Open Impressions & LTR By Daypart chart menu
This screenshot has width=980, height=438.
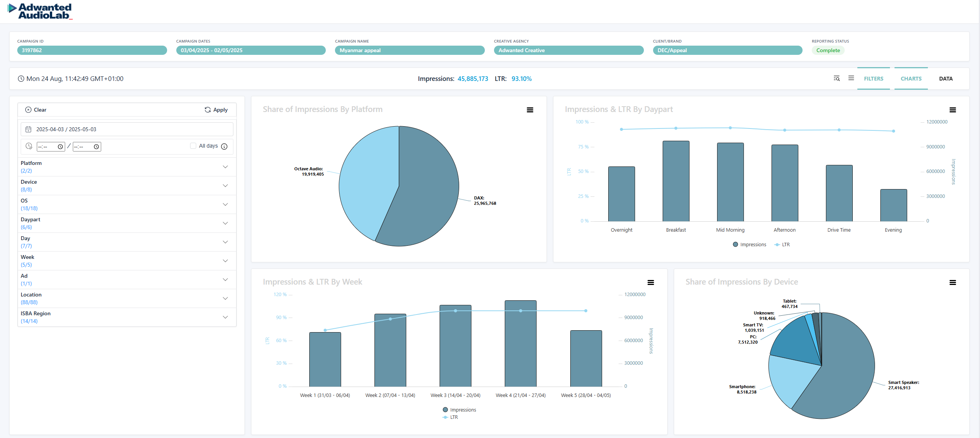pyautogui.click(x=953, y=110)
